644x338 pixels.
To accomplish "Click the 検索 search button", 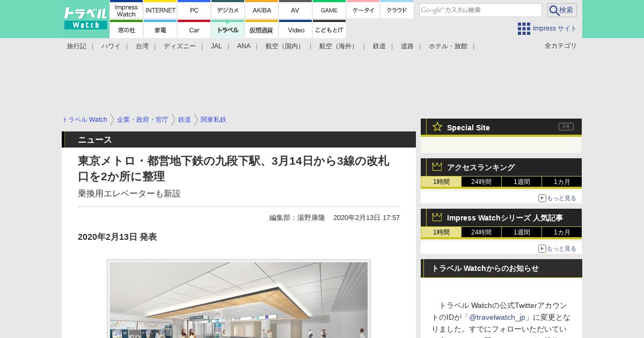I will [x=562, y=10].
